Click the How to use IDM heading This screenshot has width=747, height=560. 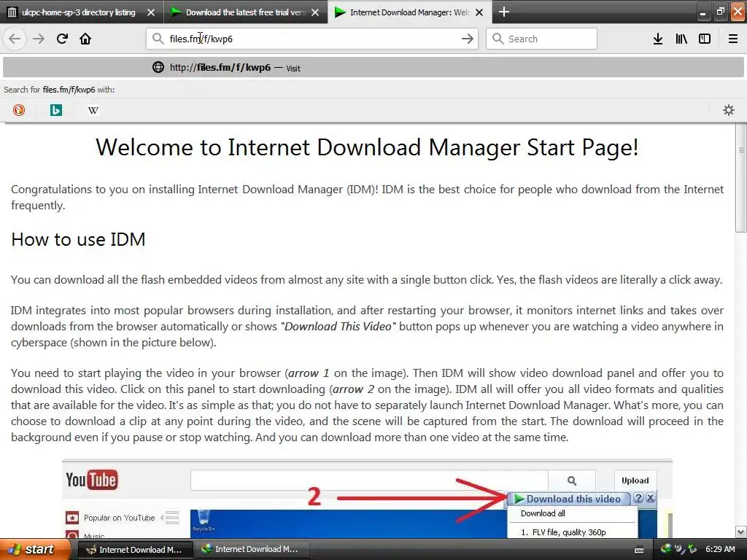[78, 239]
